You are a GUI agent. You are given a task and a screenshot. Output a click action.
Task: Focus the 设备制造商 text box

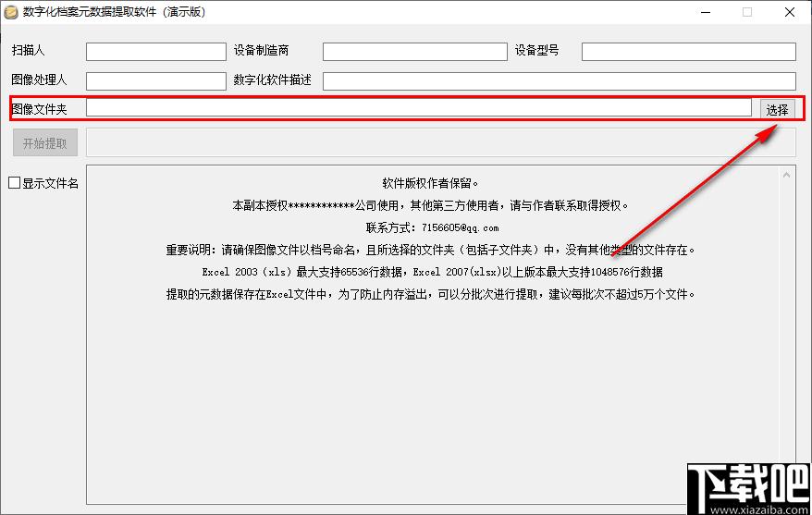pyautogui.click(x=415, y=52)
